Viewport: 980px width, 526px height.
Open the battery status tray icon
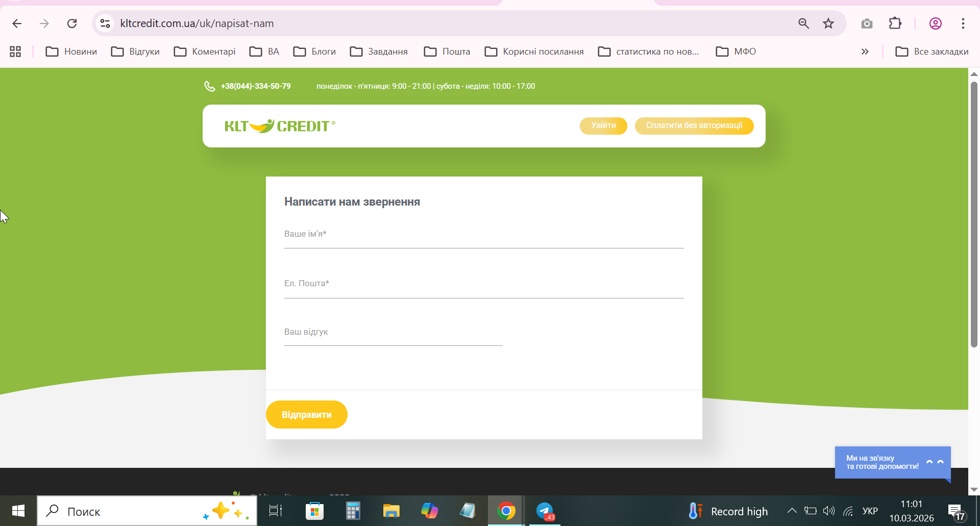coord(810,511)
